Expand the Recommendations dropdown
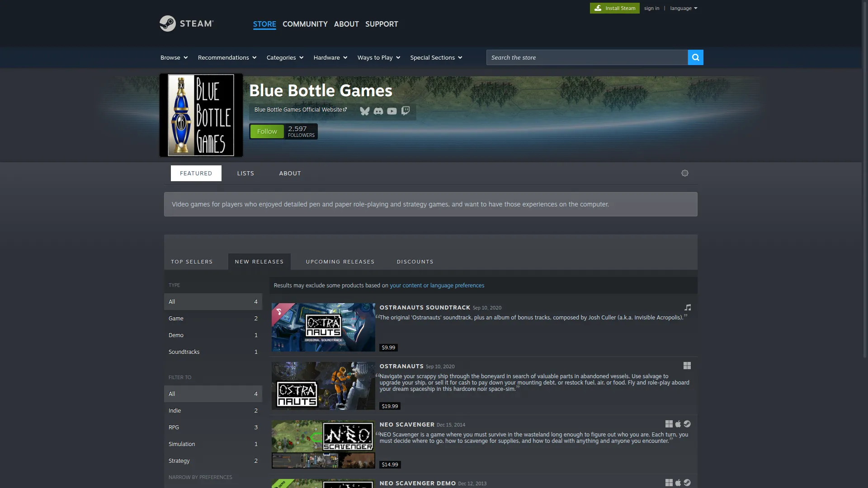Screen dimensions: 868x488 click(227, 57)
